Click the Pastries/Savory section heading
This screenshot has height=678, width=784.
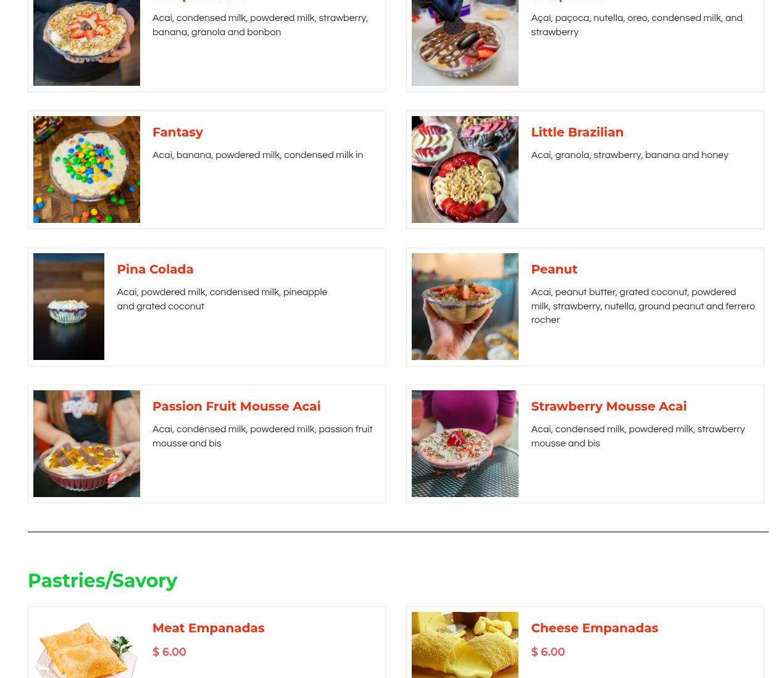tap(102, 580)
